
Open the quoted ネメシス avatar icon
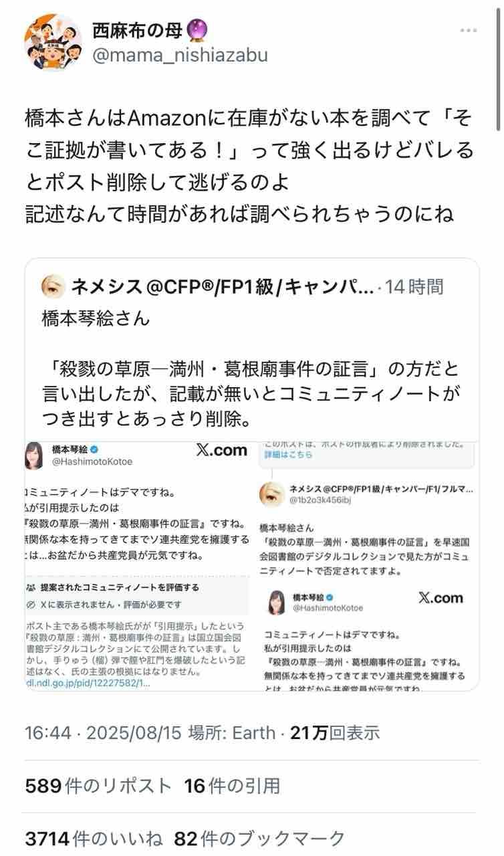(52, 287)
